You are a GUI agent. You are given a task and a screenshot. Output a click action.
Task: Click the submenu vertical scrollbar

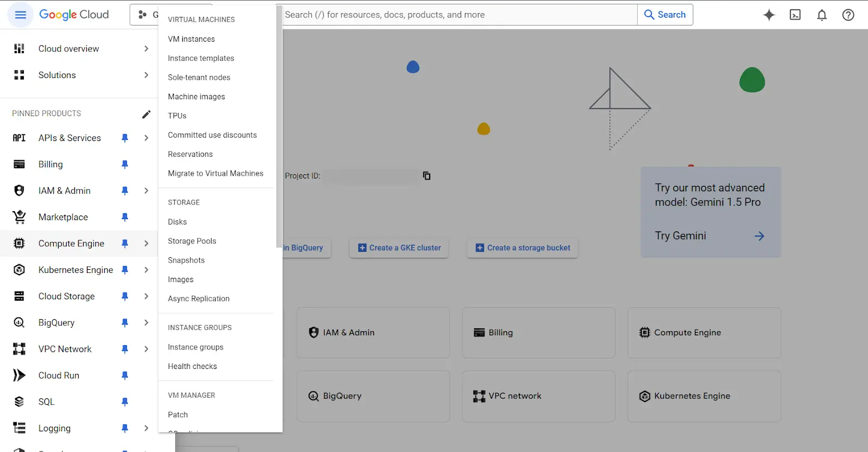click(x=279, y=126)
